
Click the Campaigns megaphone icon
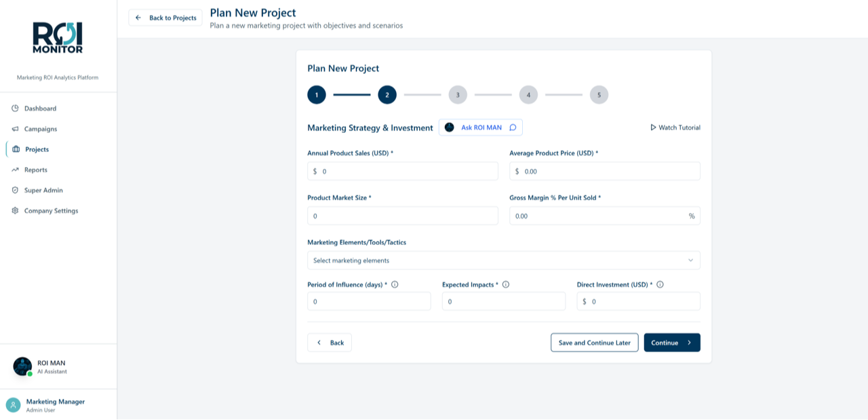pyautogui.click(x=15, y=129)
